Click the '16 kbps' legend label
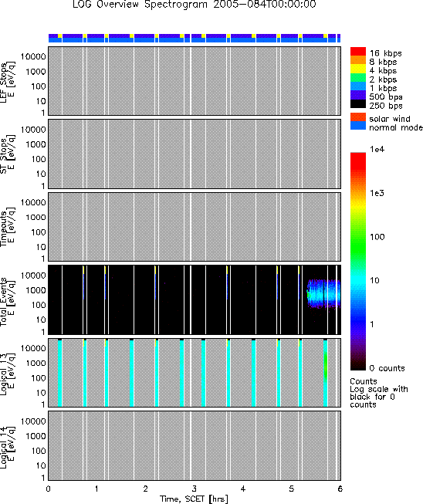Screen dimensions: 423x504 (385, 53)
